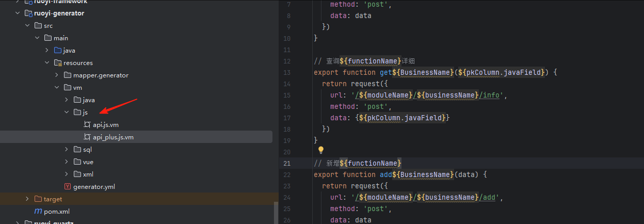The image size is (644, 224).
Task: Select the vue folder in tree
Action: click(x=88, y=162)
